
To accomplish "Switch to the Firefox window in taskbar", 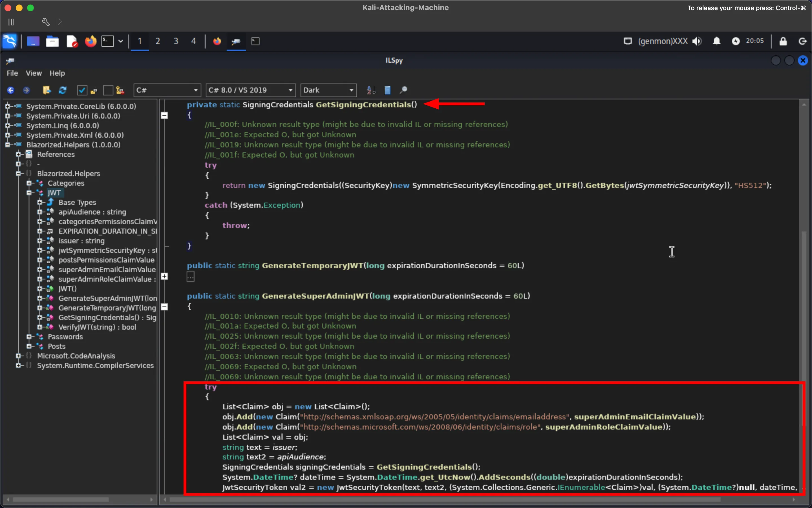I will pyautogui.click(x=217, y=41).
